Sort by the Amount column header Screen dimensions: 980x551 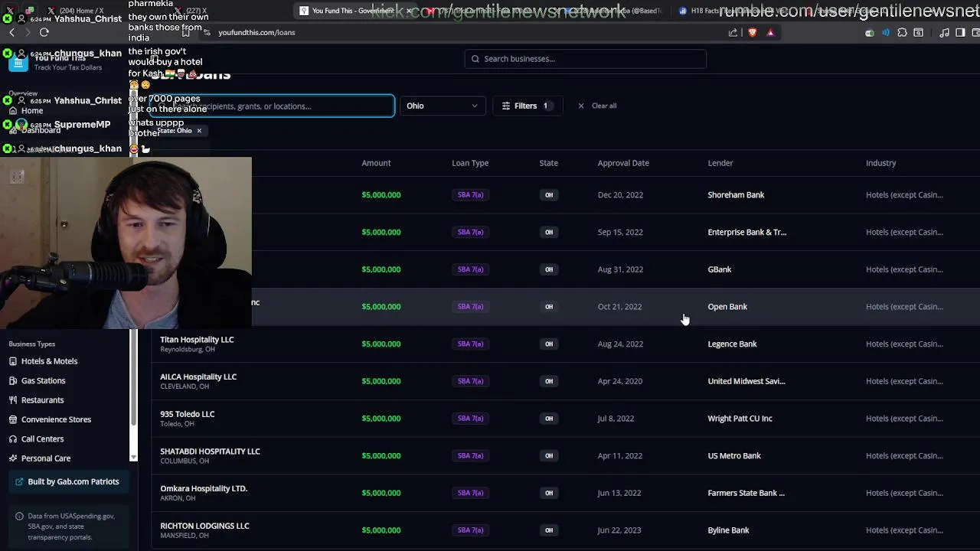point(376,163)
